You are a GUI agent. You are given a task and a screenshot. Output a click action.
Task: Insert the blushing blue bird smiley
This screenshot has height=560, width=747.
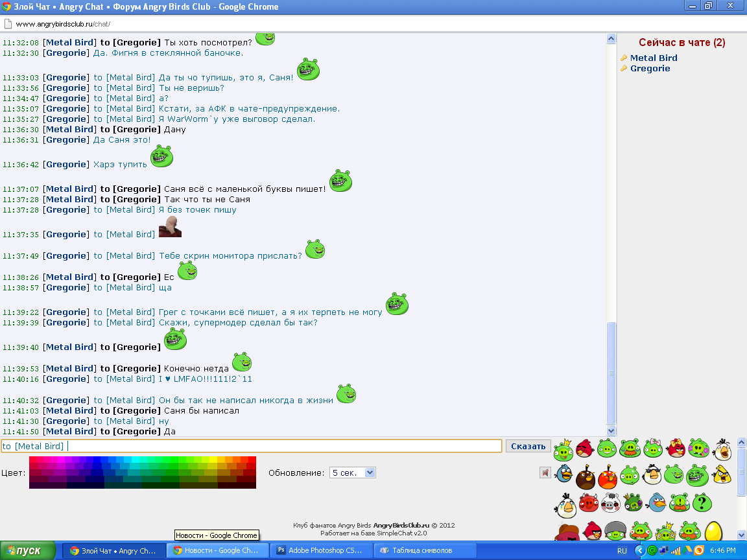tap(657, 502)
